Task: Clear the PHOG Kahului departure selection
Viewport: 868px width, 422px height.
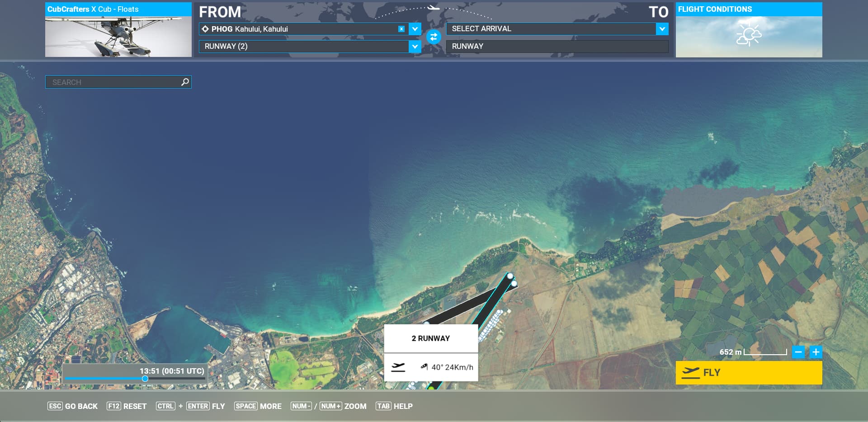Action: pyautogui.click(x=401, y=29)
